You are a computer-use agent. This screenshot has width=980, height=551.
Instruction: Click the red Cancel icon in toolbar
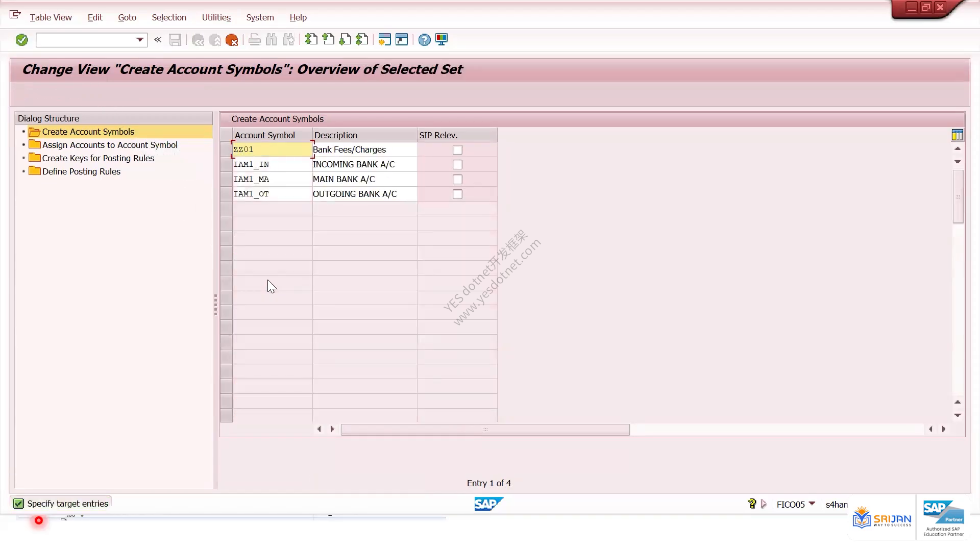pos(232,40)
